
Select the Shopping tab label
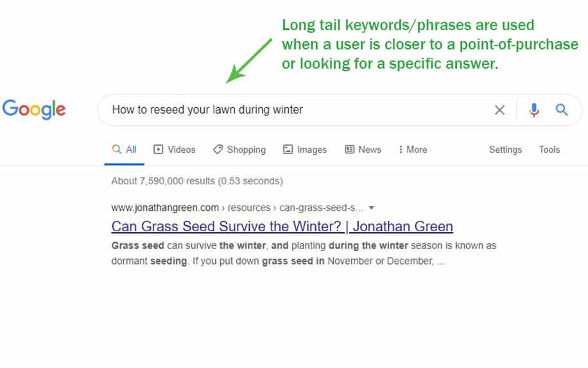(x=246, y=149)
